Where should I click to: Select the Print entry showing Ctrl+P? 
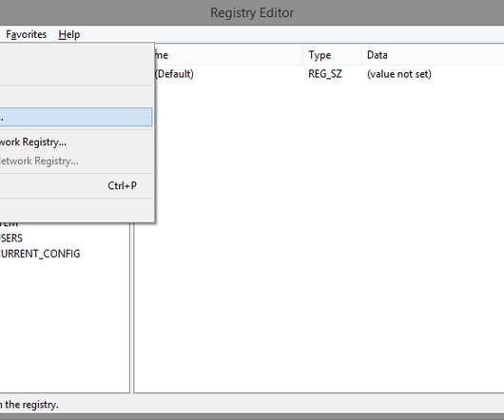[x=76, y=185]
